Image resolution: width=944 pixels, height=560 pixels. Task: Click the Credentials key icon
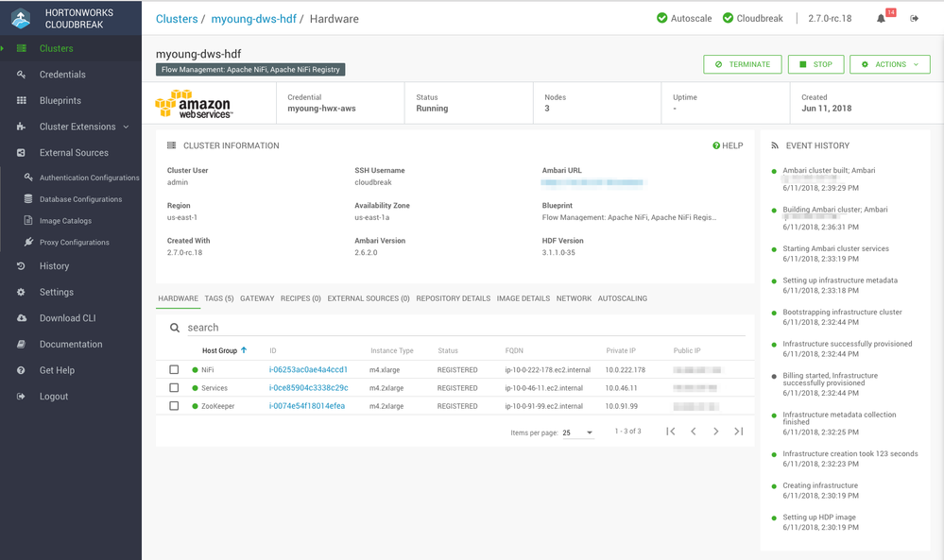click(x=21, y=75)
